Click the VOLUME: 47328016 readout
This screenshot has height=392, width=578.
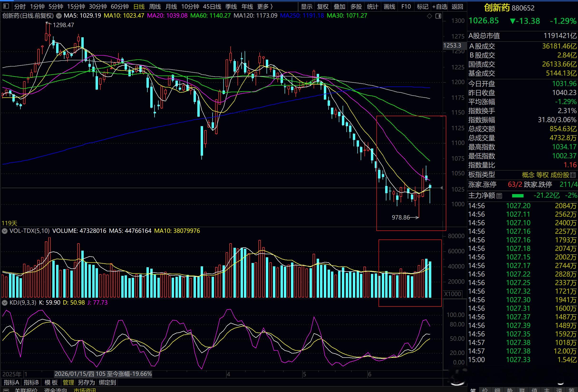pos(79,231)
